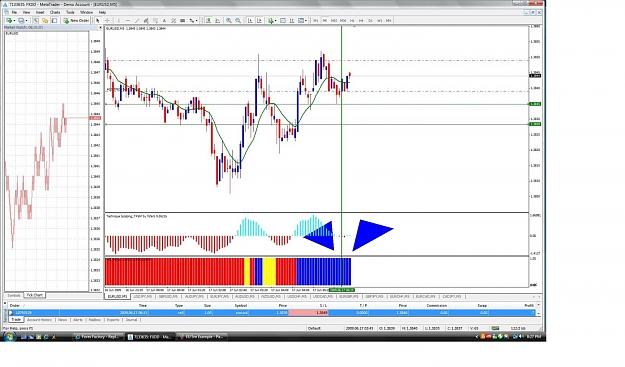
Task: Select the Fibonacci retracement tool
Action: pyautogui.click(x=155, y=20)
